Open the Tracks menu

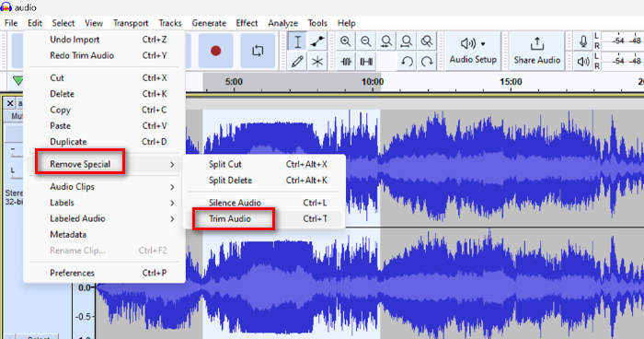[170, 23]
